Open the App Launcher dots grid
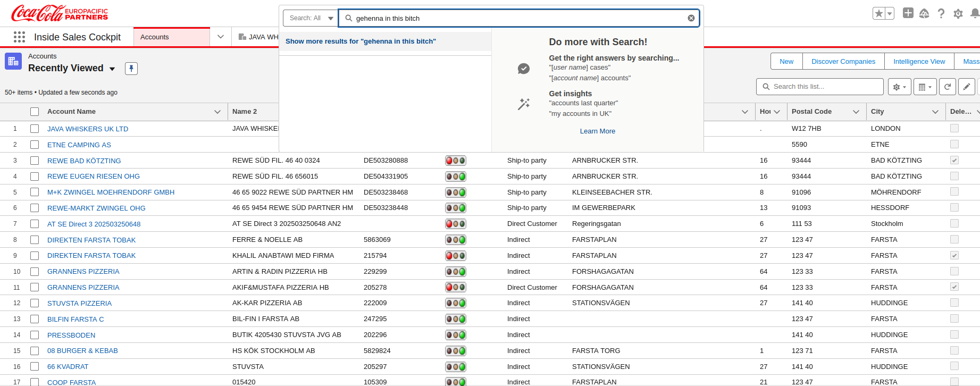Image resolution: width=980 pixels, height=386 pixels. 19,37
